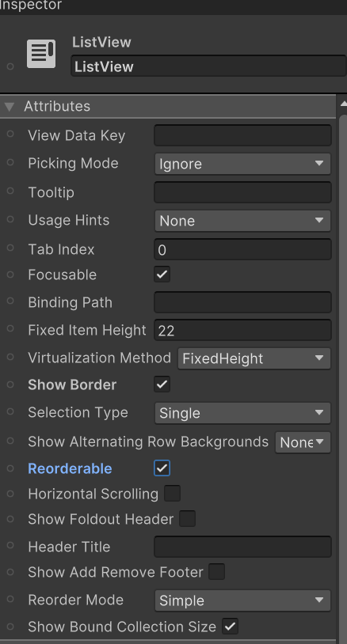Open the Reorder Mode dropdown
This screenshot has height=644, width=347.
(x=242, y=600)
